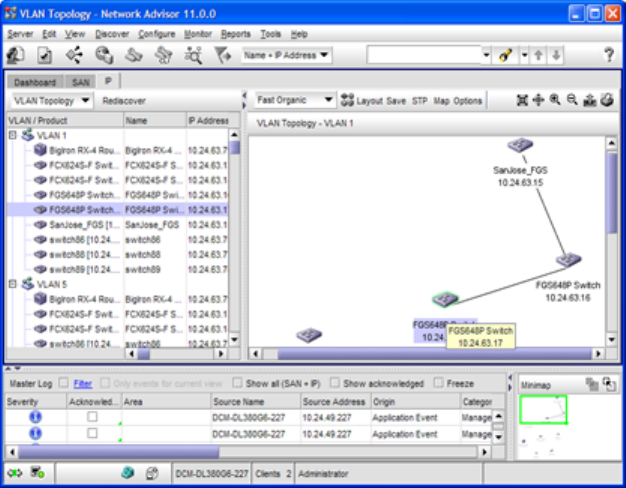This screenshot has height=488, width=626.
Task: Enable Show acknowledged checkbox
Action: 335,383
